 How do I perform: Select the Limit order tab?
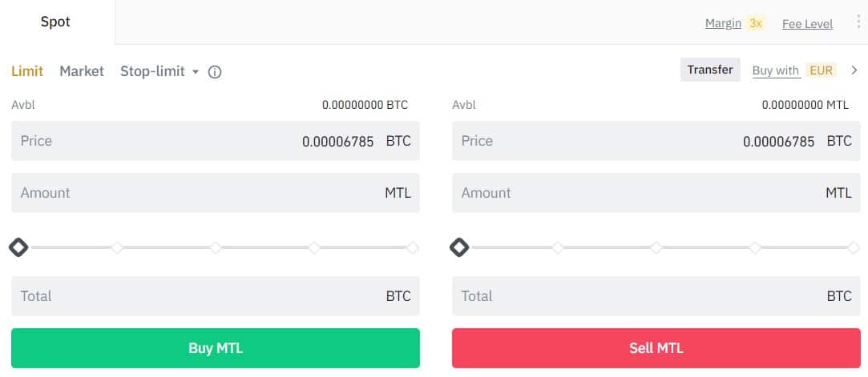[27, 71]
